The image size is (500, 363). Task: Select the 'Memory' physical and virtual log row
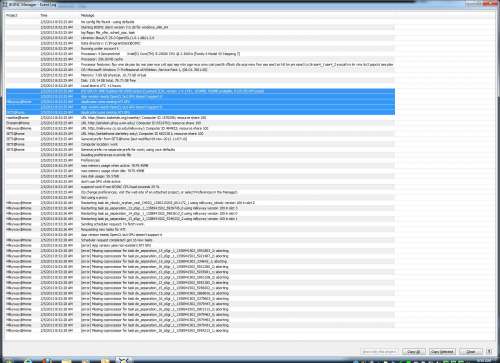(200, 75)
